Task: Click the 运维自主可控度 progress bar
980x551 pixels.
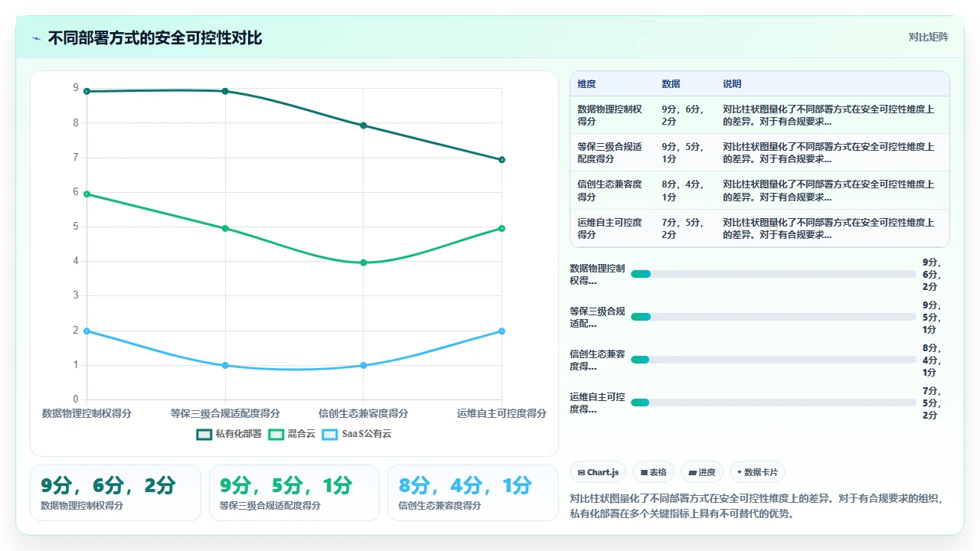Action: pyautogui.click(x=773, y=403)
